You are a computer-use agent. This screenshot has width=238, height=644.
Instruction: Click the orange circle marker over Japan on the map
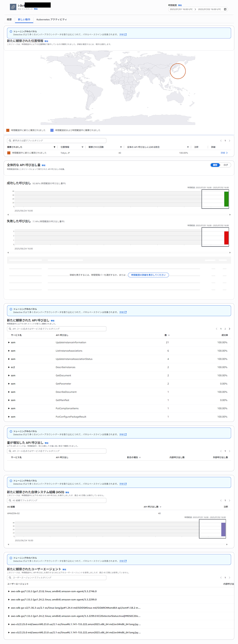coord(178,71)
